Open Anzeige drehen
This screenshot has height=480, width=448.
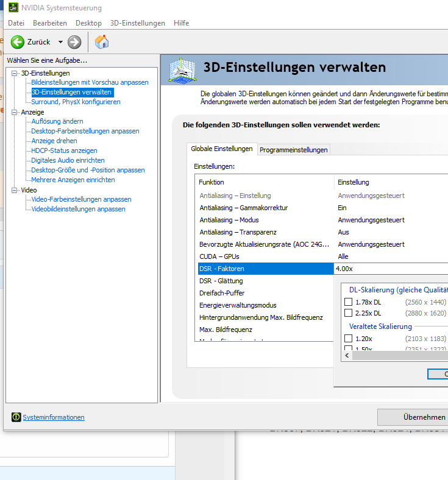tap(54, 141)
